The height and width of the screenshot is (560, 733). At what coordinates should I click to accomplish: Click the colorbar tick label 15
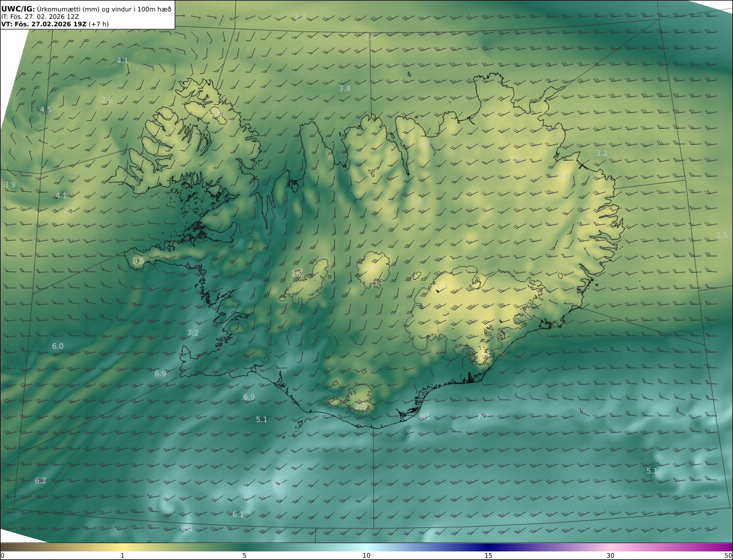point(488,556)
